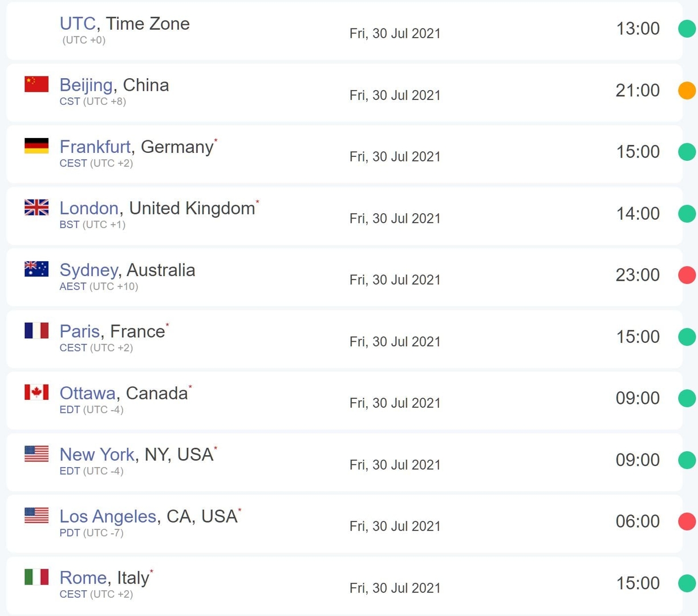Open the UTC time zone link
Image resolution: width=698 pixels, height=616 pixels.
point(78,23)
